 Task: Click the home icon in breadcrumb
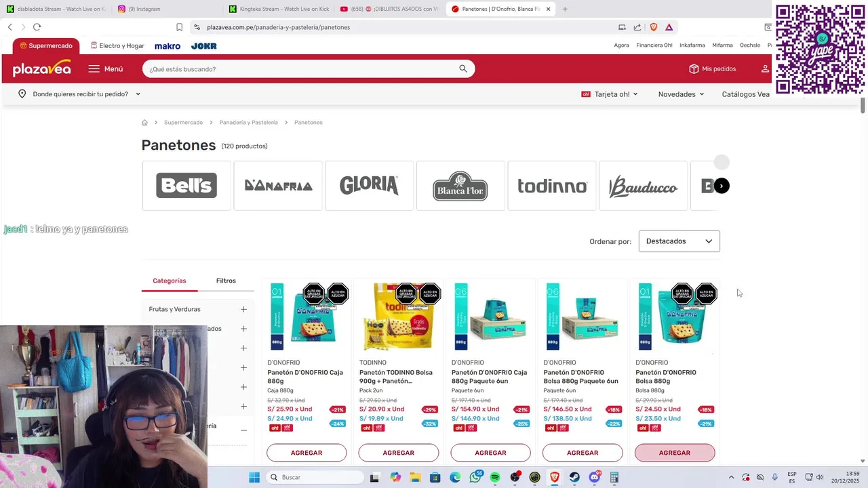tap(144, 123)
